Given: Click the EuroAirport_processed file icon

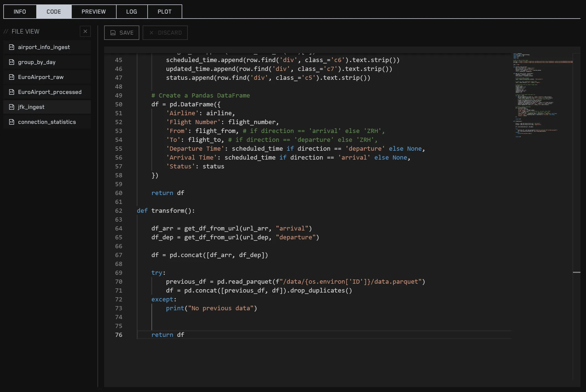Looking at the screenshot, I should 12,92.
